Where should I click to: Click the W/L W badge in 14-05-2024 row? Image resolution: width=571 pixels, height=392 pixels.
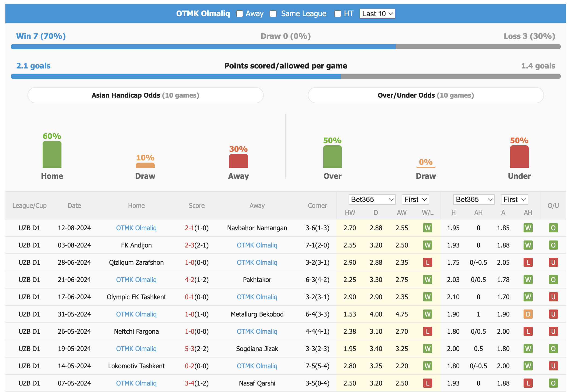pos(428,366)
